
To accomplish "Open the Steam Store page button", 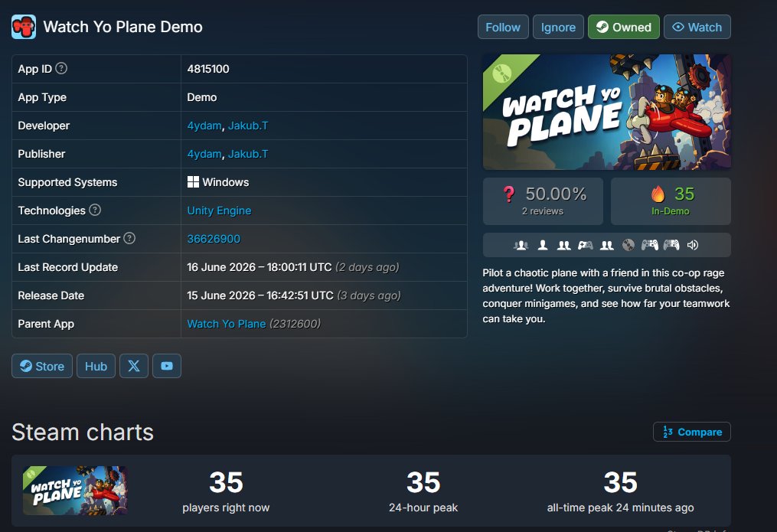I will [x=42, y=366].
